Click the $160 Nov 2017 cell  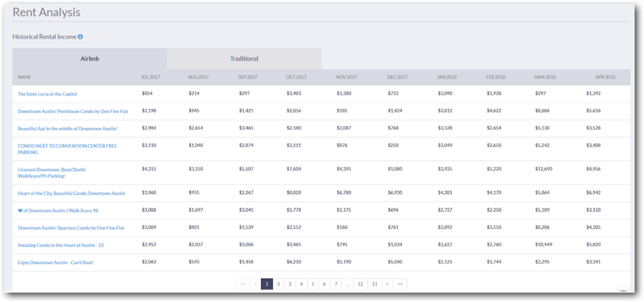pos(342,227)
